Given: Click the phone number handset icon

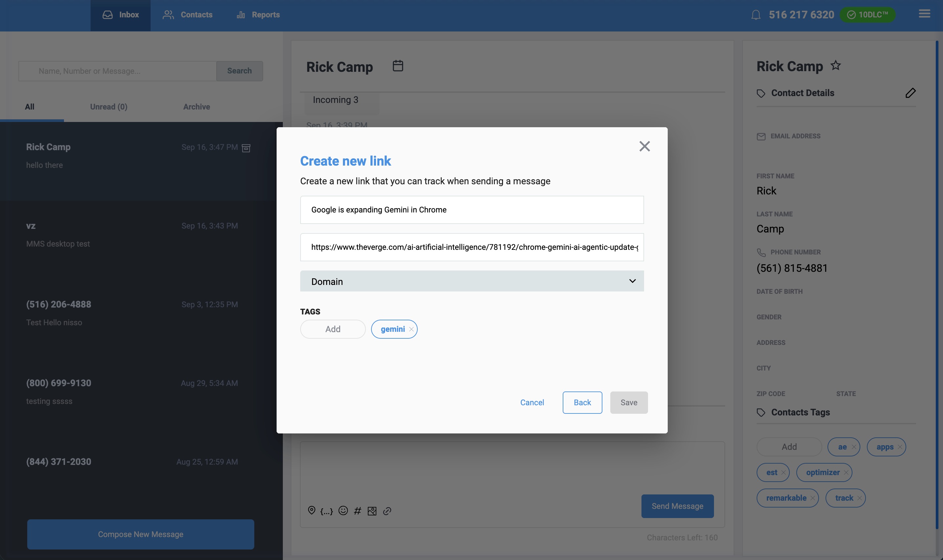Looking at the screenshot, I should pos(761,252).
